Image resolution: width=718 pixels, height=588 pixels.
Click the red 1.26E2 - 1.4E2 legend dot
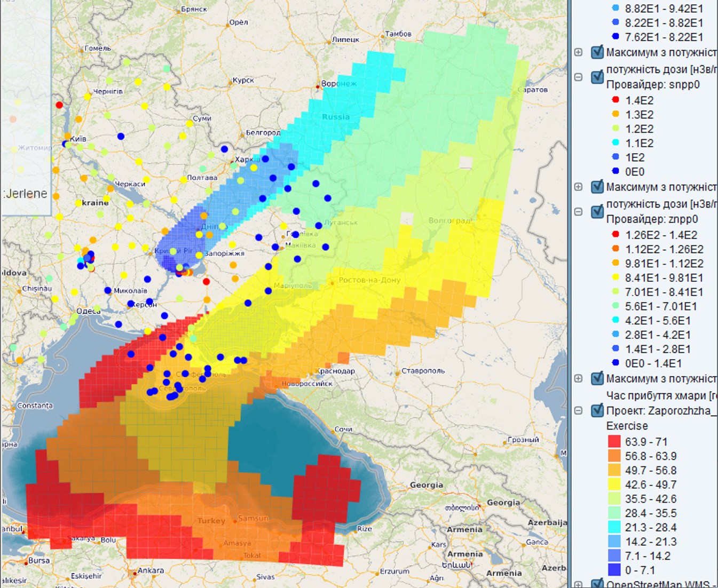pos(615,235)
